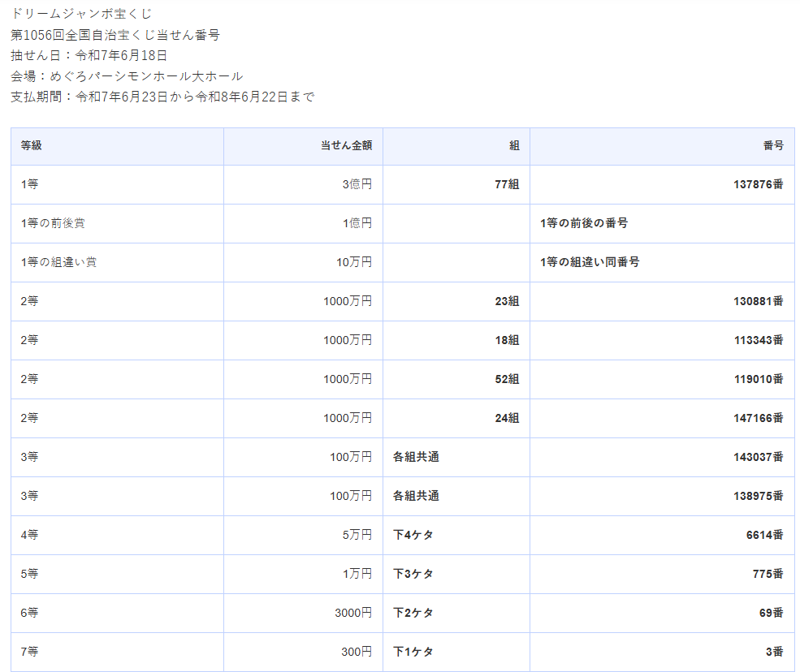The width and height of the screenshot is (800, 672).
Task: Select the ドリームジャンボ宝くじ title text
Action: pyautogui.click(x=82, y=14)
